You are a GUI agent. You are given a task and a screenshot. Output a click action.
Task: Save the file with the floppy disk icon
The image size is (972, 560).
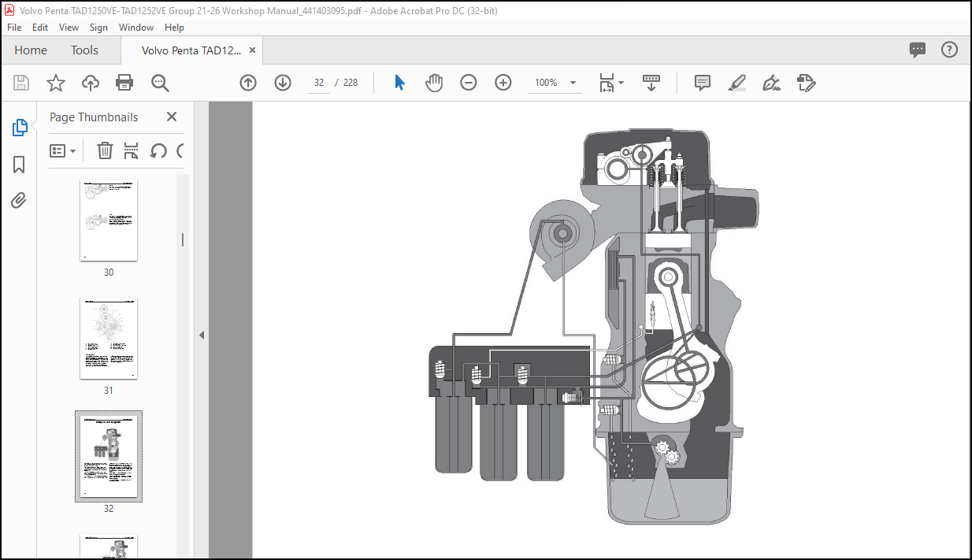click(x=21, y=83)
